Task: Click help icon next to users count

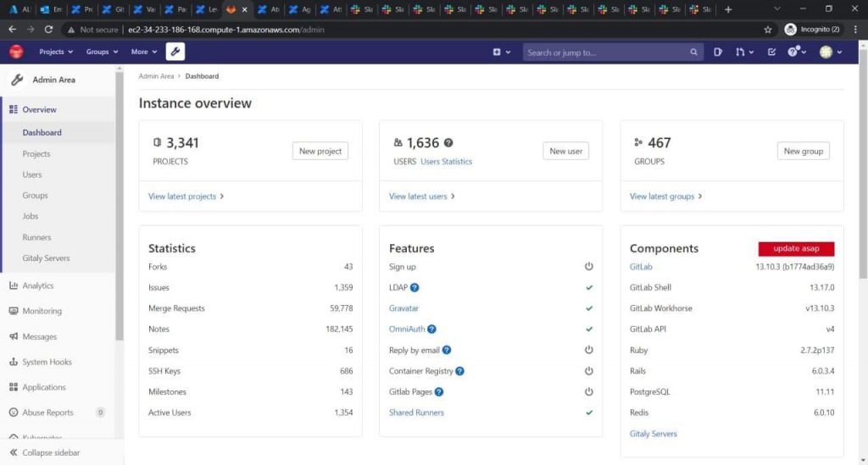Action: [448, 142]
